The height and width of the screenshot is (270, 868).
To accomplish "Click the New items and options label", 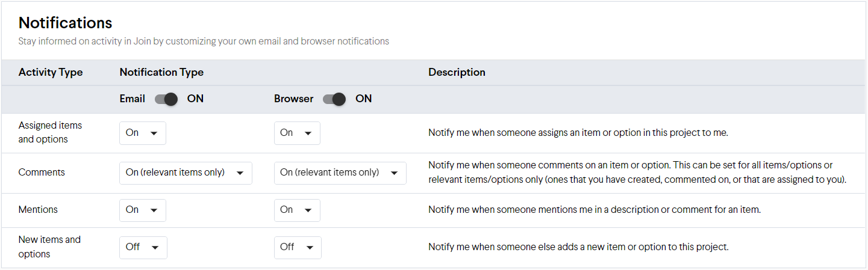I will coord(49,247).
